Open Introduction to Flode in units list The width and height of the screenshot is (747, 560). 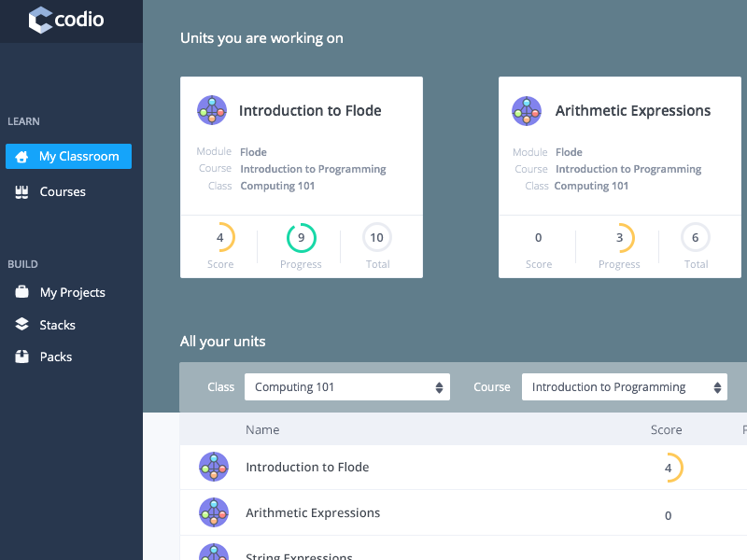(x=307, y=468)
